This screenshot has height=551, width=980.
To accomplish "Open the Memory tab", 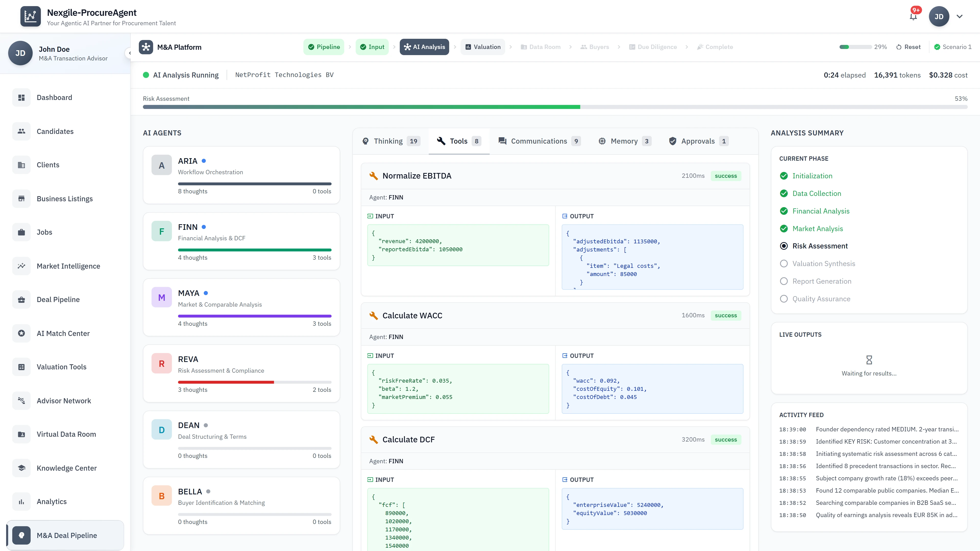I will tap(624, 141).
